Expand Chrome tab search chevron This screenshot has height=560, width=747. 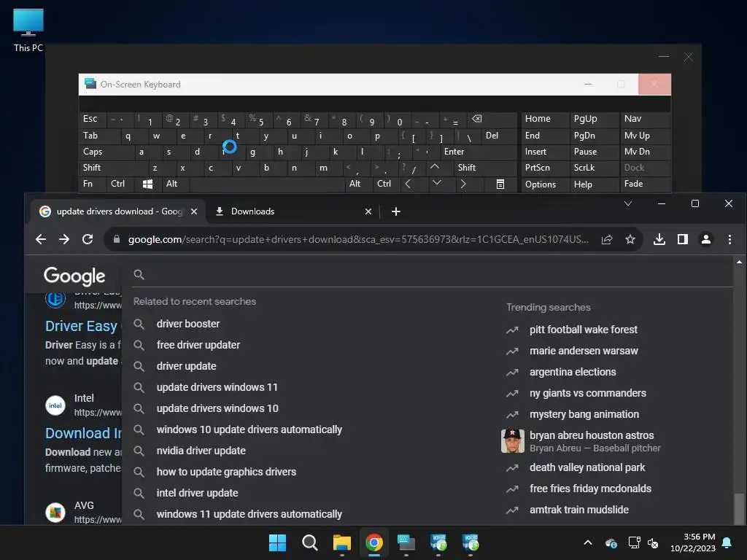[x=628, y=204]
